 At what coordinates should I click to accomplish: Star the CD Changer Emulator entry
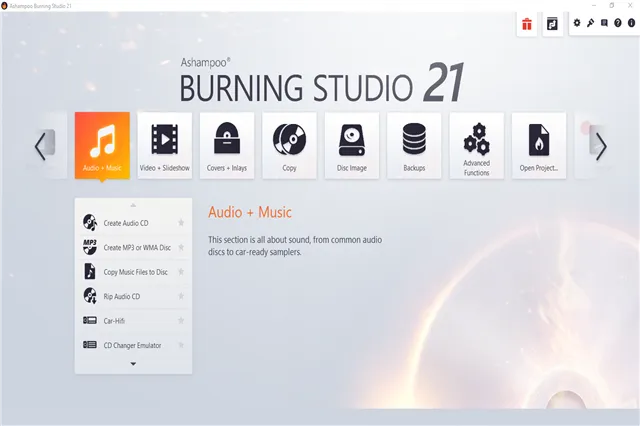coord(181,345)
